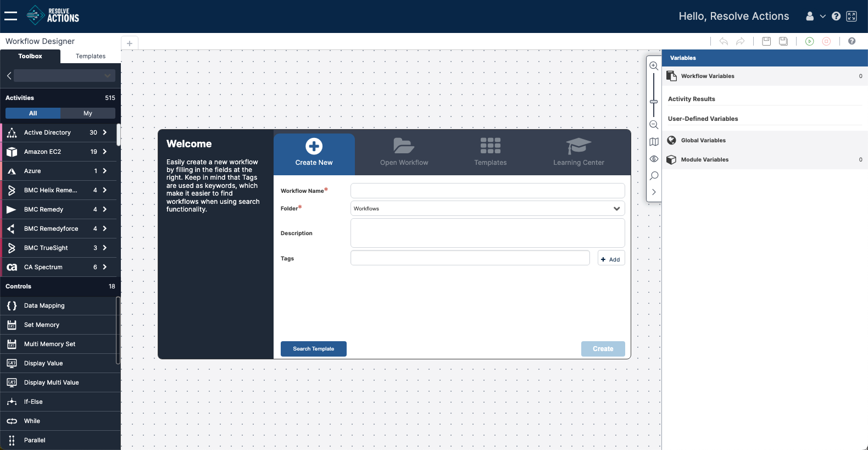Image resolution: width=868 pixels, height=450 pixels.
Task: Toggle fullscreen mode icon in header
Action: click(x=852, y=16)
